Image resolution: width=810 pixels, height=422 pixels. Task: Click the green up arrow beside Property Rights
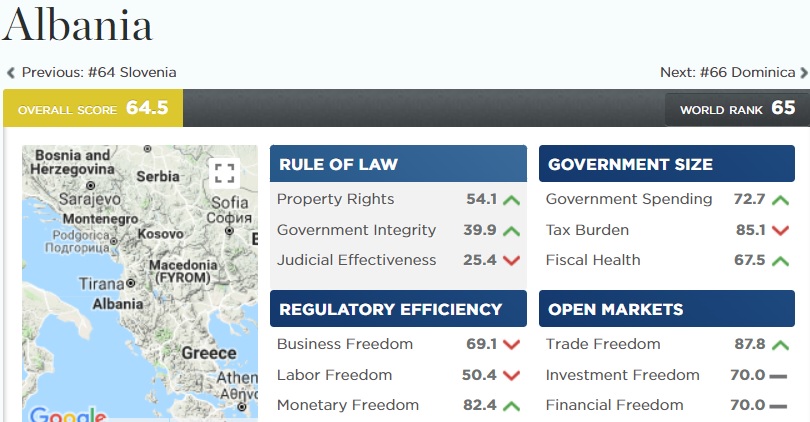pyautogui.click(x=512, y=199)
